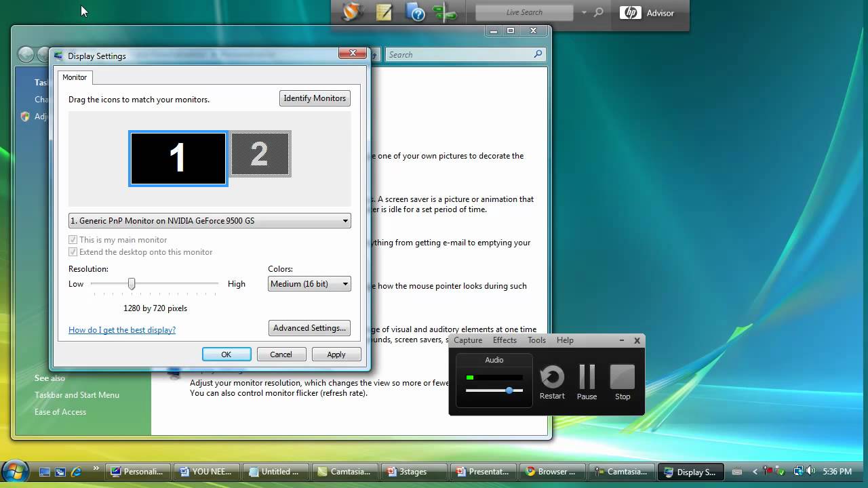Switch to the Monitor tab
The height and width of the screenshot is (488, 868).
click(x=75, y=77)
